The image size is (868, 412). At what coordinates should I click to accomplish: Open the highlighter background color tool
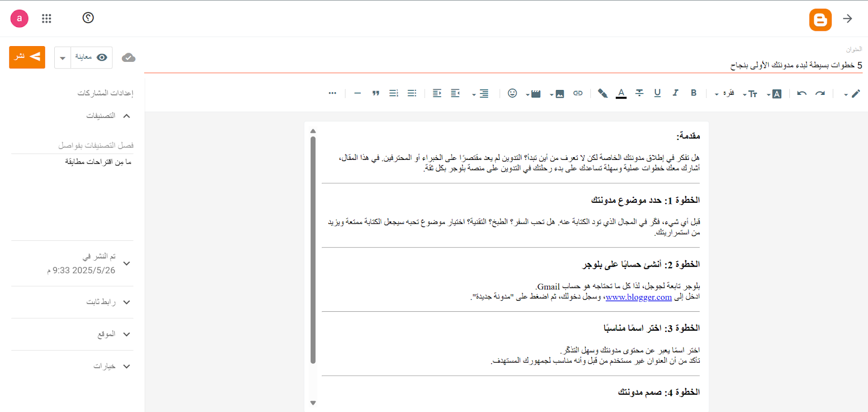click(602, 93)
